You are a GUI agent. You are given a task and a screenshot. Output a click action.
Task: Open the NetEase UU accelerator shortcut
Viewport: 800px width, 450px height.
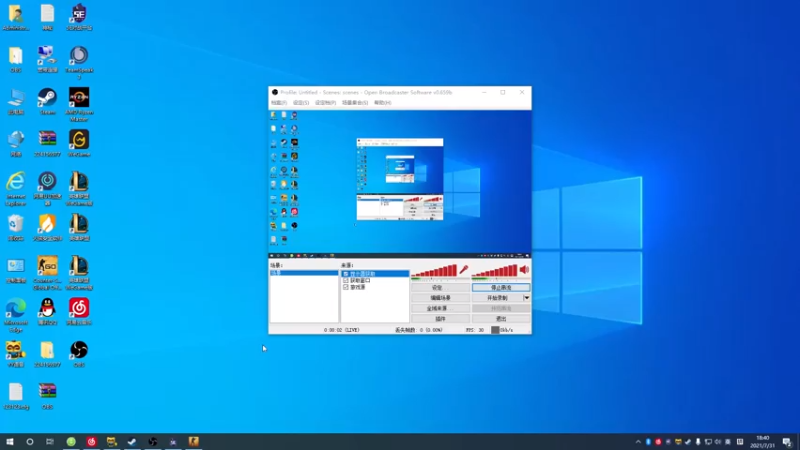(x=47, y=189)
